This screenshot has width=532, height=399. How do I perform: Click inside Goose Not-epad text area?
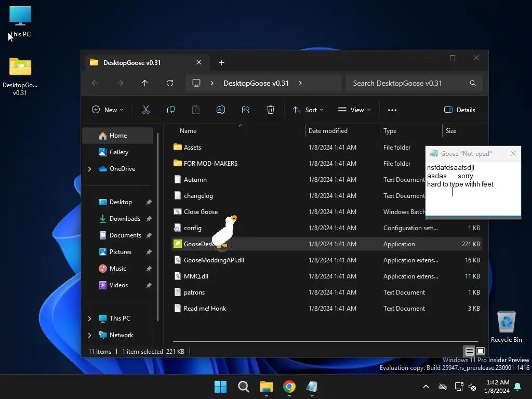473,188
